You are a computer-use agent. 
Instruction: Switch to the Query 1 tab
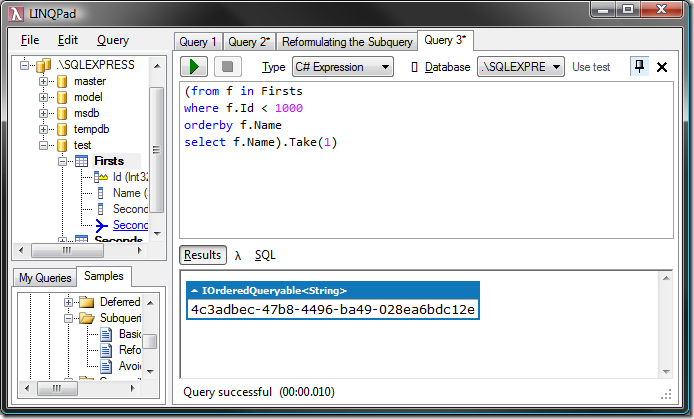[198, 42]
